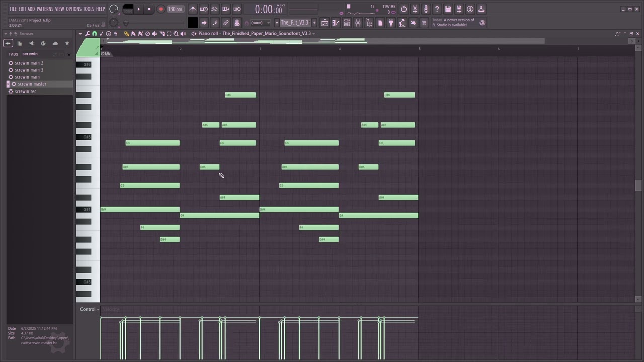Click the microphone one-click recording icon

(426, 9)
